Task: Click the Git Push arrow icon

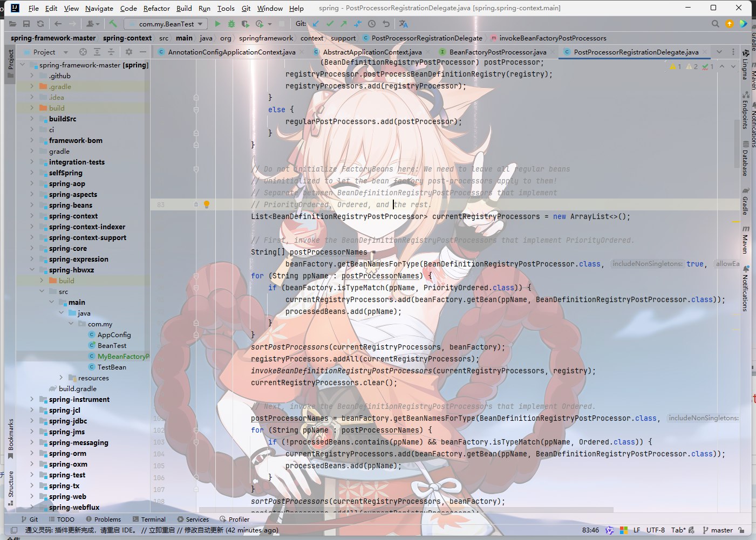Action: pos(344,24)
